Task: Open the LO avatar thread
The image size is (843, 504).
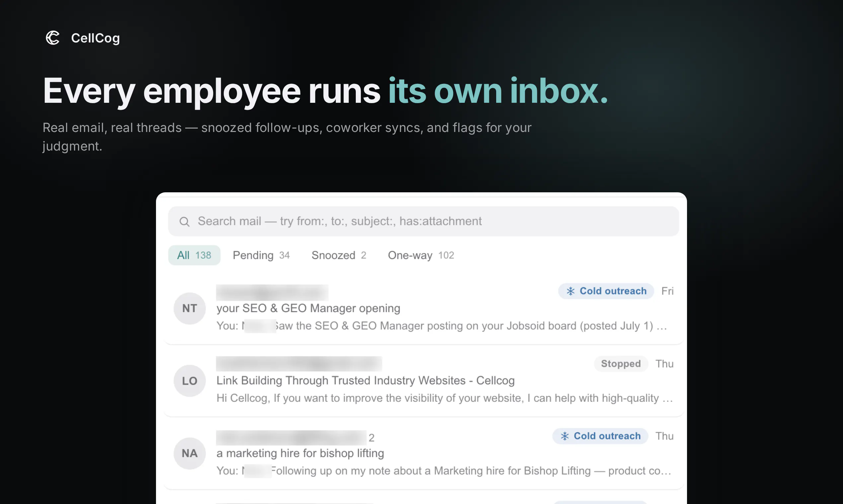Action: pyautogui.click(x=190, y=381)
